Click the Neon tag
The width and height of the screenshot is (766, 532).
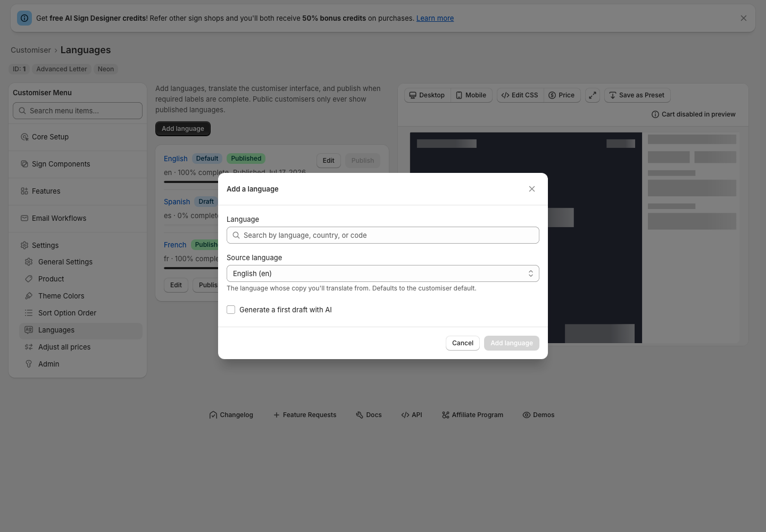tap(106, 69)
